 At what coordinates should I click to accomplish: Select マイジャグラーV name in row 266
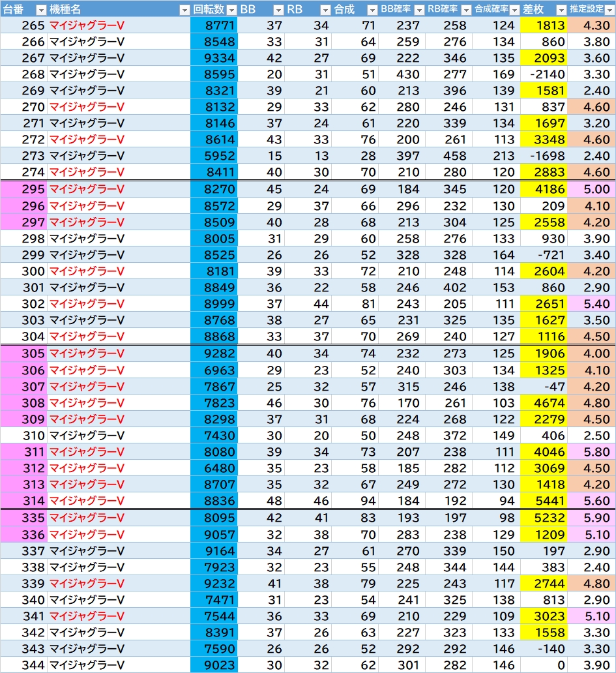pyautogui.click(x=87, y=42)
